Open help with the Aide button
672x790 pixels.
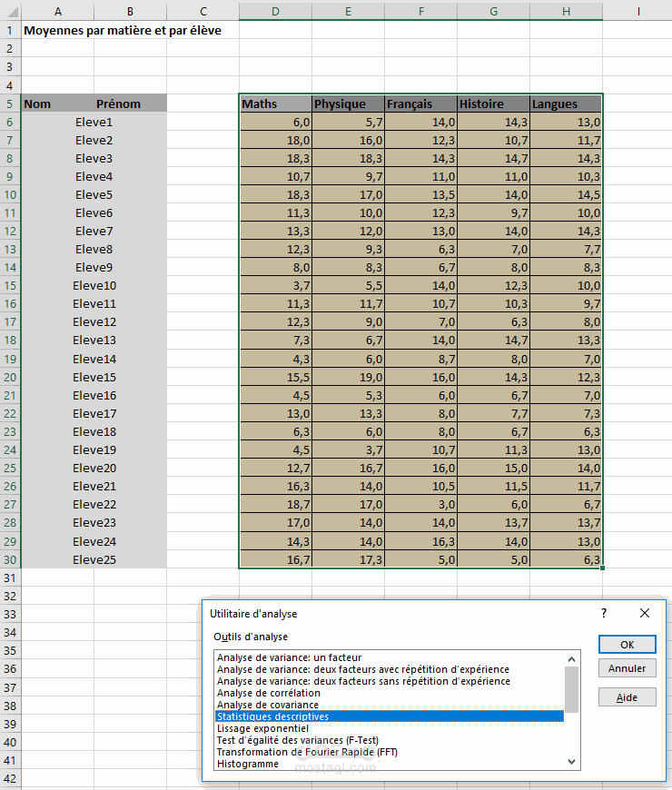(x=628, y=697)
